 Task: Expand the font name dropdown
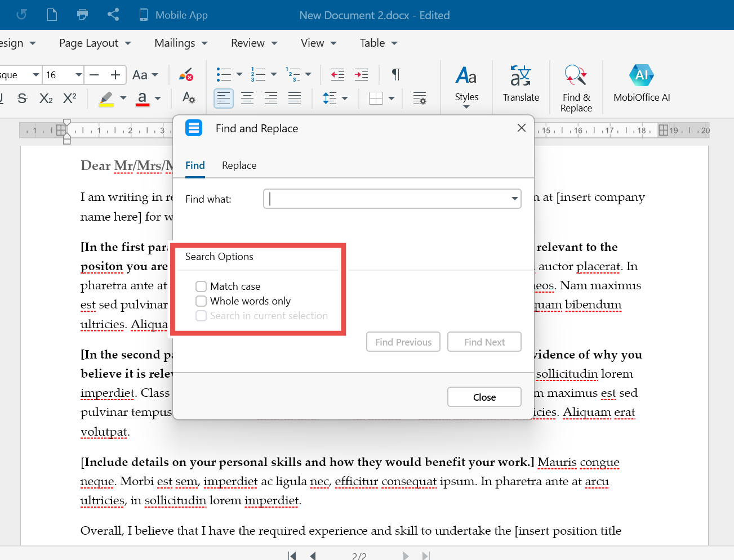36,75
